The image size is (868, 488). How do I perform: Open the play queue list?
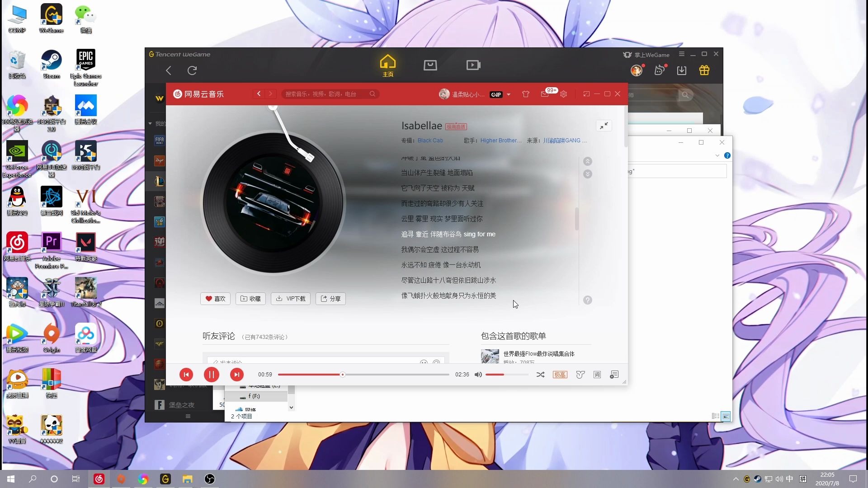tap(614, 375)
